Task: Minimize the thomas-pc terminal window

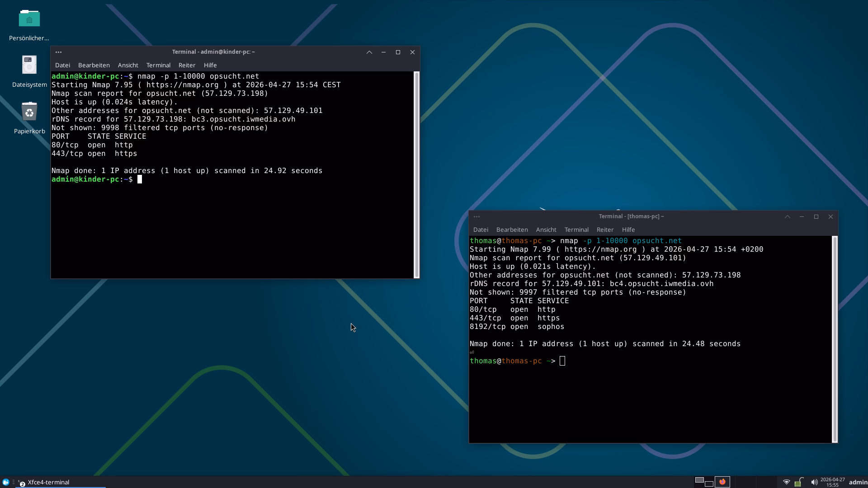Action: tap(802, 216)
